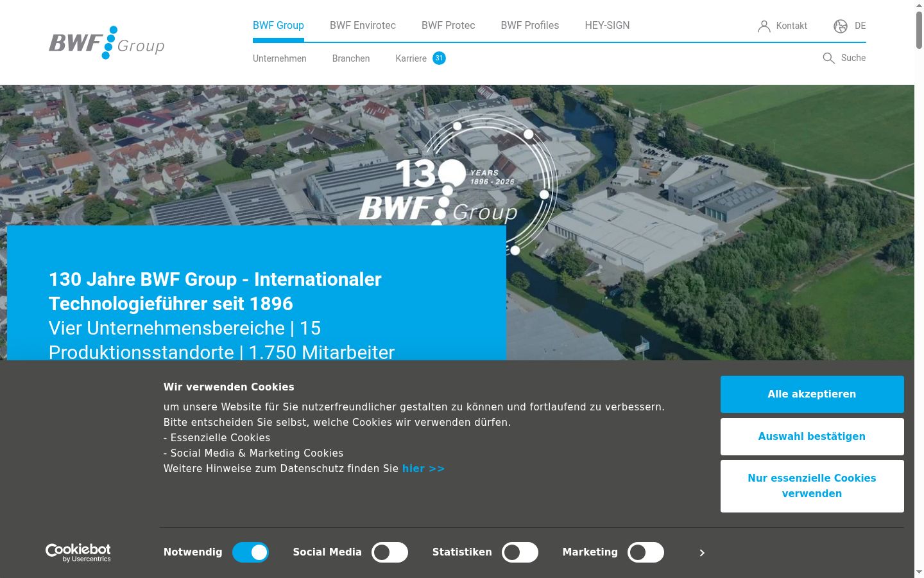Click the globe language icon
924x578 pixels.
(841, 26)
